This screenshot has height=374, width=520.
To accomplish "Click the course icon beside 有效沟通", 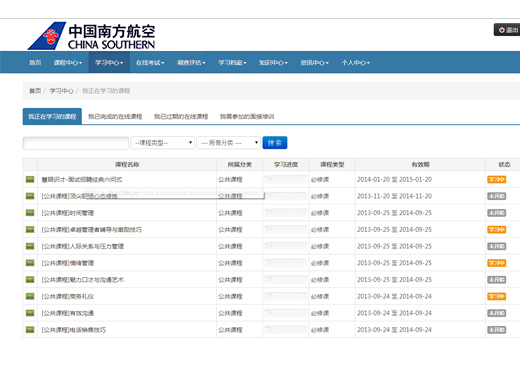I will [30, 313].
